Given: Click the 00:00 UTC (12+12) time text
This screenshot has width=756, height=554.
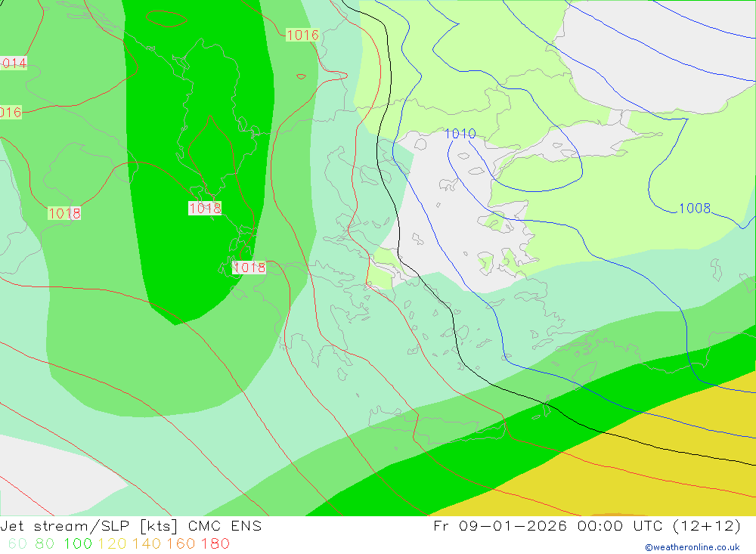Looking at the screenshot, I should click(659, 526).
